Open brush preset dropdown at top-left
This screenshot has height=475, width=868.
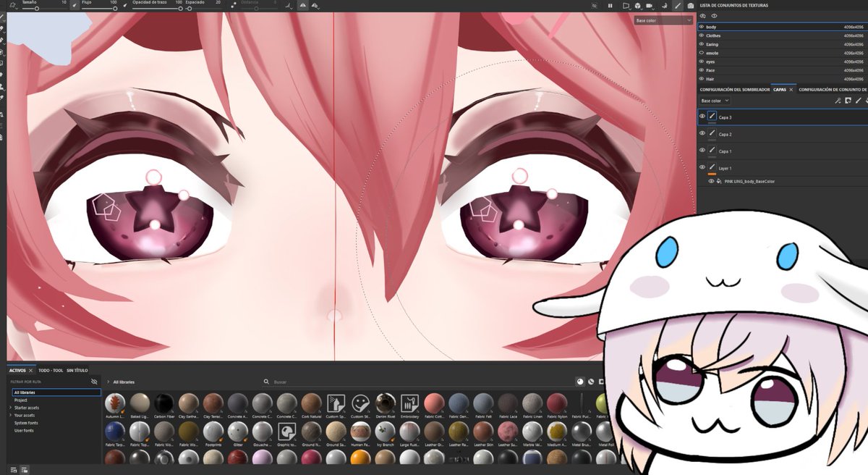[13, 5]
